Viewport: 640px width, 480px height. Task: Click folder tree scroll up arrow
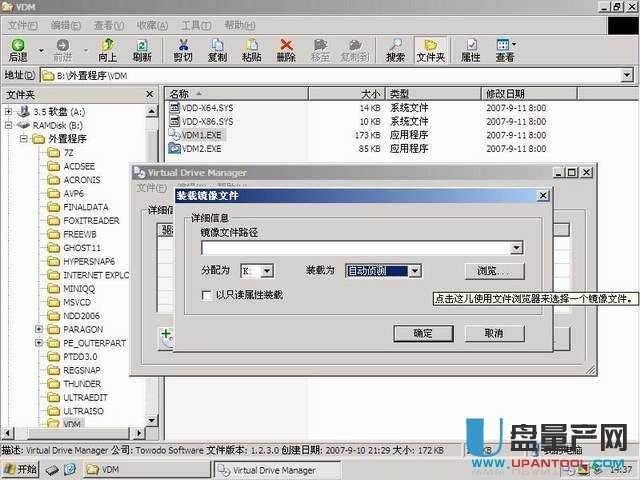151,111
